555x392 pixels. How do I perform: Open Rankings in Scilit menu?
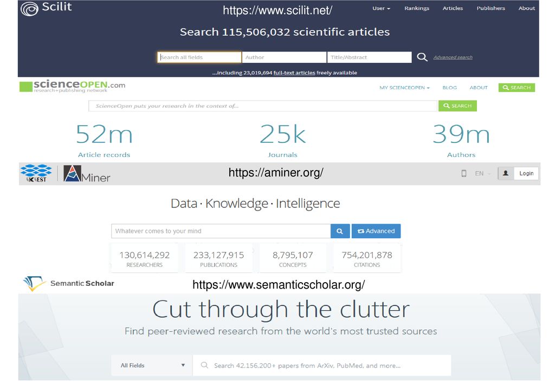click(417, 8)
